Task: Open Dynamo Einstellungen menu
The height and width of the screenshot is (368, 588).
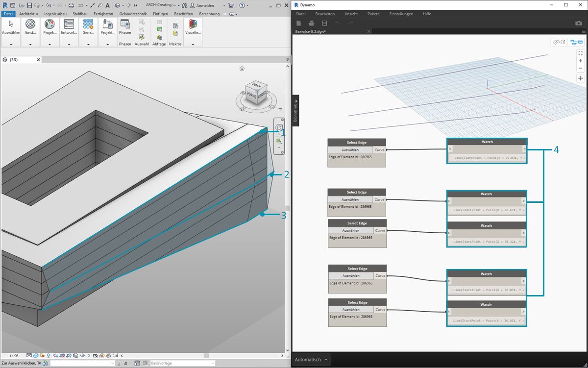Action: pyautogui.click(x=401, y=14)
